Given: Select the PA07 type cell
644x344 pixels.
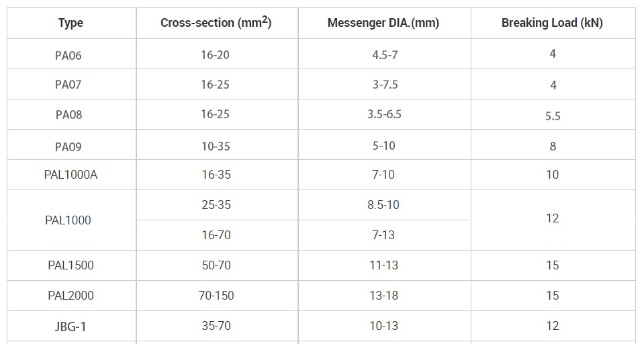Looking at the screenshot, I should pos(71,84).
